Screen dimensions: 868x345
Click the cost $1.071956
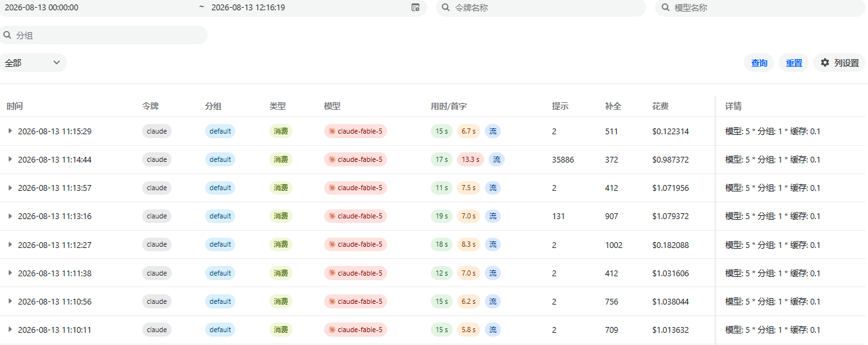click(x=671, y=188)
